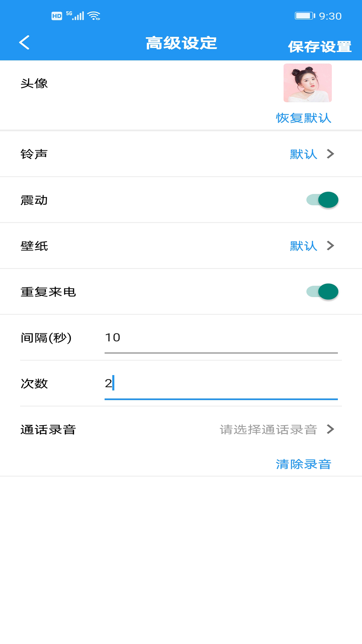The image size is (362, 644).
Task: Focus the 间隔(秒) interval input field
Action: [221, 338]
